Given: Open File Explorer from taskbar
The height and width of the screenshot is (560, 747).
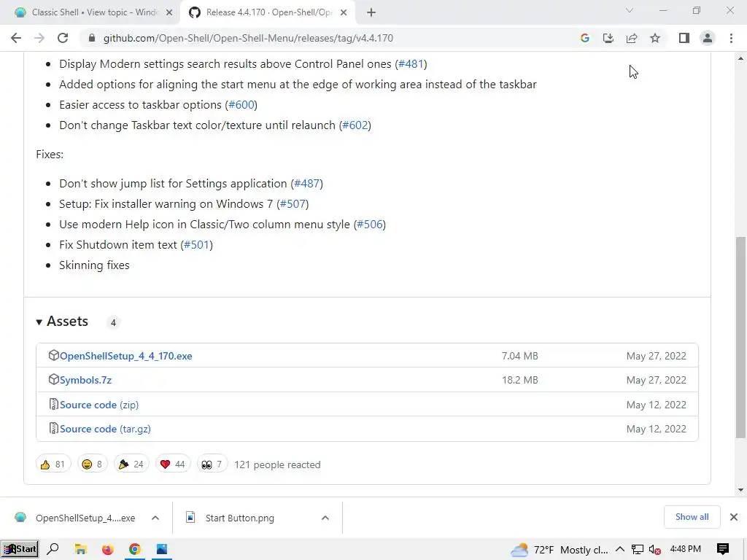Looking at the screenshot, I should 80,549.
